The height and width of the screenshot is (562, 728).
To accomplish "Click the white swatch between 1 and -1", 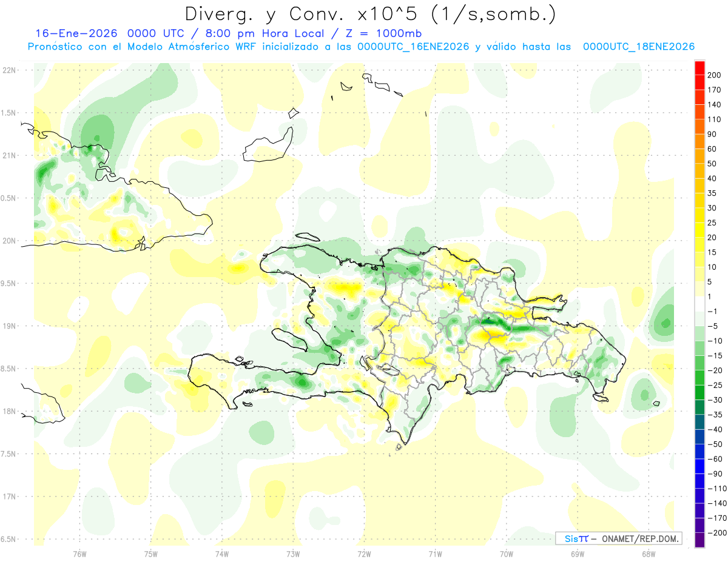I will (699, 304).
